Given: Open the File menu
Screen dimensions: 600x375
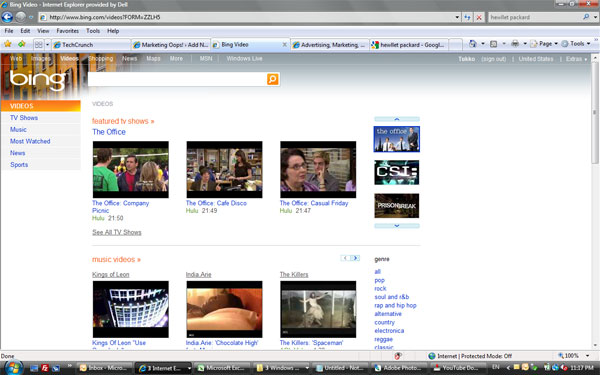Looking at the screenshot, I should pyautogui.click(x=8, y=31).
